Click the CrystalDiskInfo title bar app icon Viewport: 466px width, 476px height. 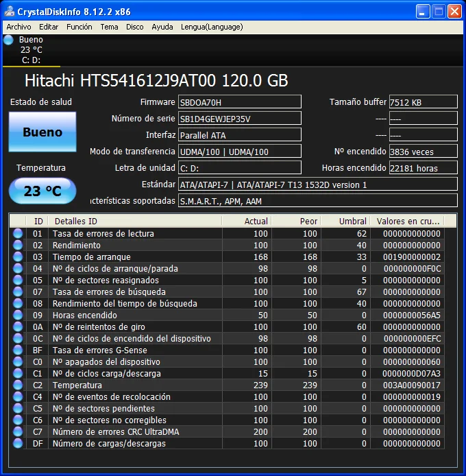[x=10, y=12]
